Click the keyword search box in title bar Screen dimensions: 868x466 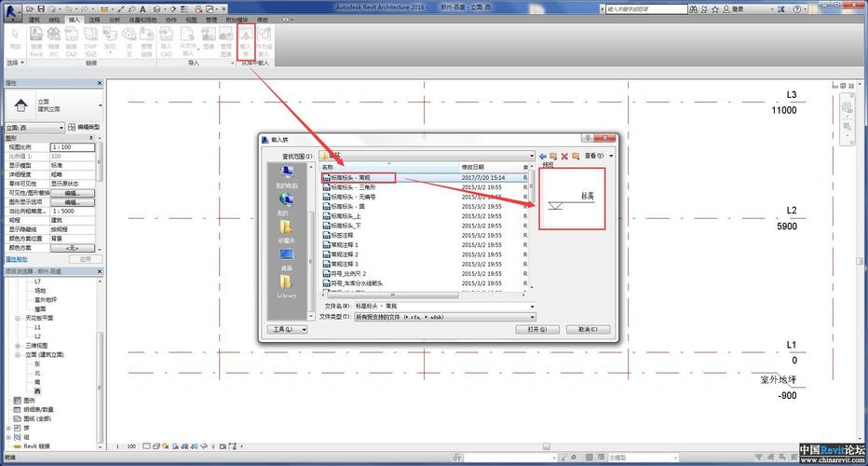646,9
